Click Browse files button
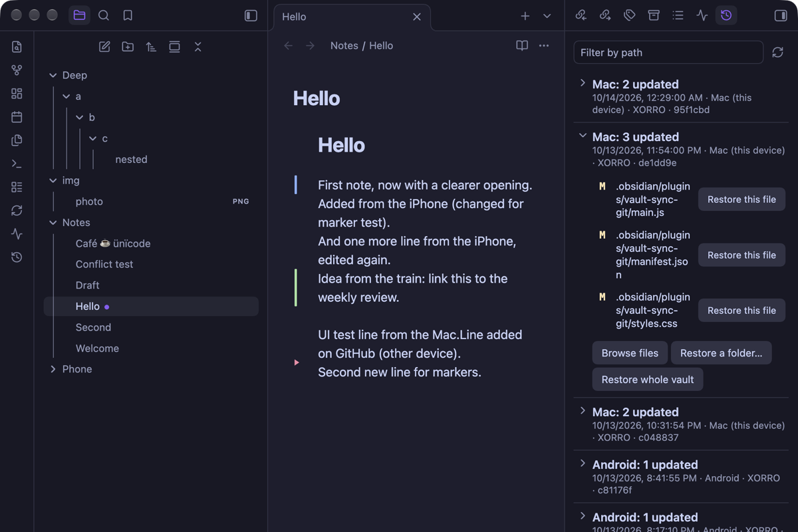The width and height of the screenshot is (798, 532). pyautogui.click(x=630, y=353)
